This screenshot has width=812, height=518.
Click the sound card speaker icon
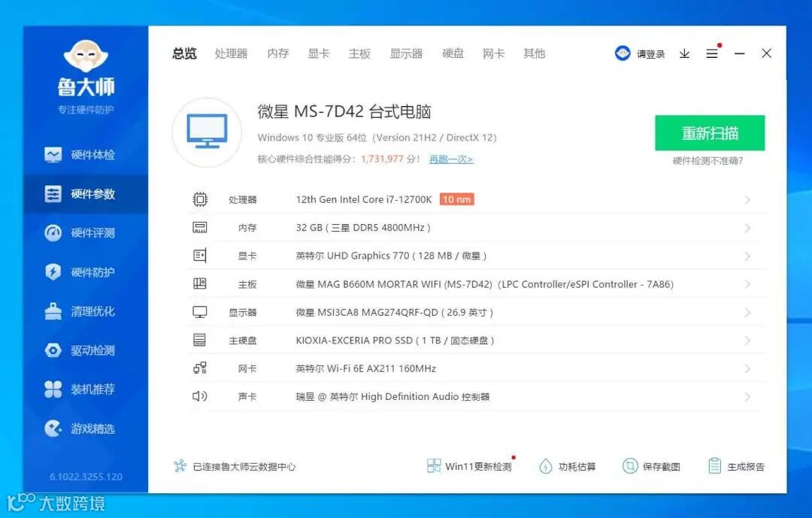tap(200, 396)
